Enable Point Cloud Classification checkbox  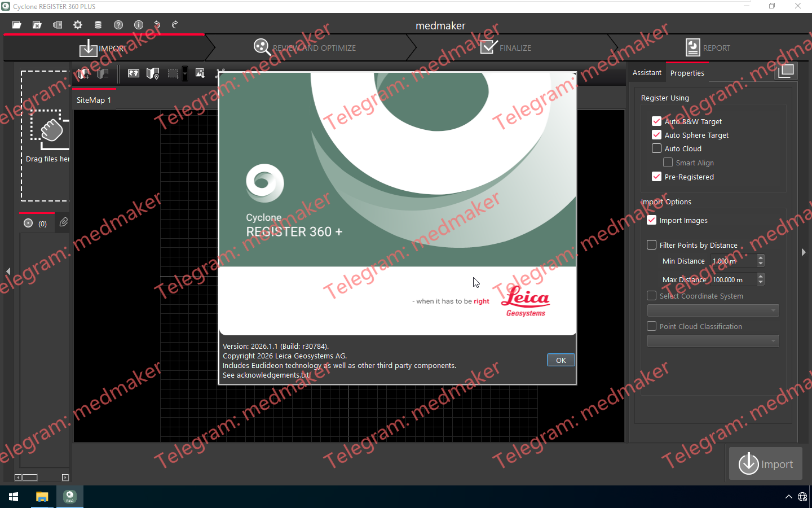[x=651, y=326]
